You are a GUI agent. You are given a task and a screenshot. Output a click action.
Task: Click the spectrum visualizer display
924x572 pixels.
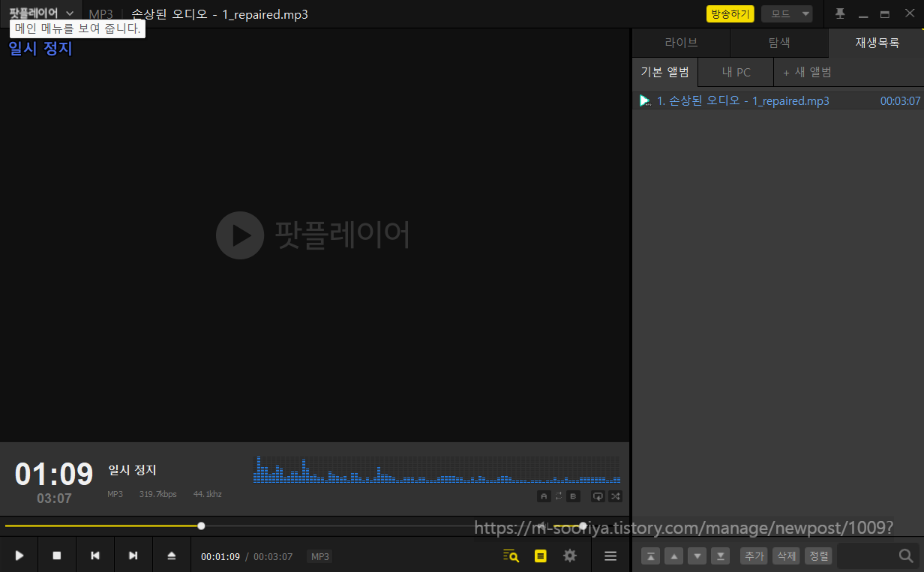click(437, 469)
